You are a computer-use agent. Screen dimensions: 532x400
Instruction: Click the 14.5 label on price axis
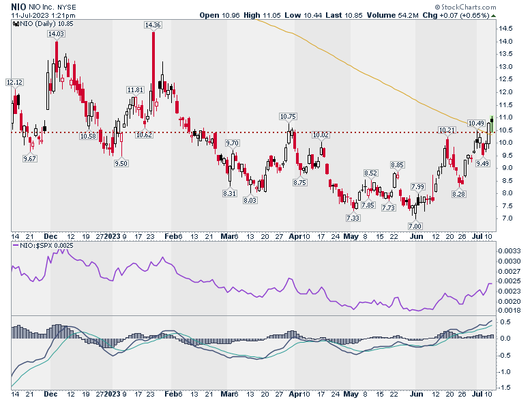point(505,29)
